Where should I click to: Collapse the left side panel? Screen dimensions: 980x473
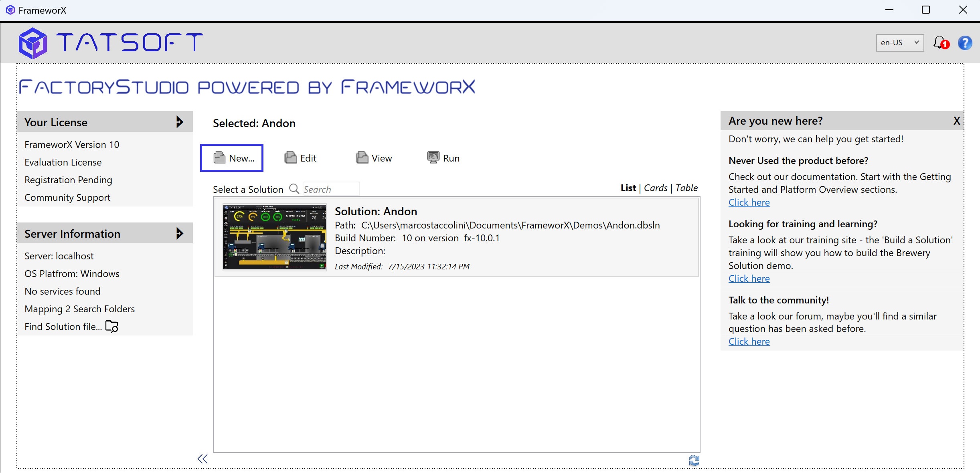[x=202, y=459]
